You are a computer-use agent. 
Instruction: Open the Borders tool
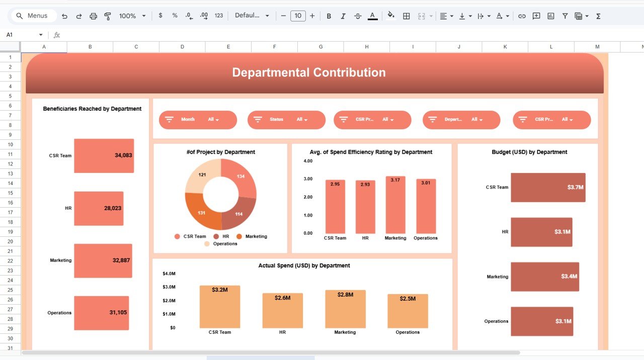pyautogui.click(x=407, y=16)
